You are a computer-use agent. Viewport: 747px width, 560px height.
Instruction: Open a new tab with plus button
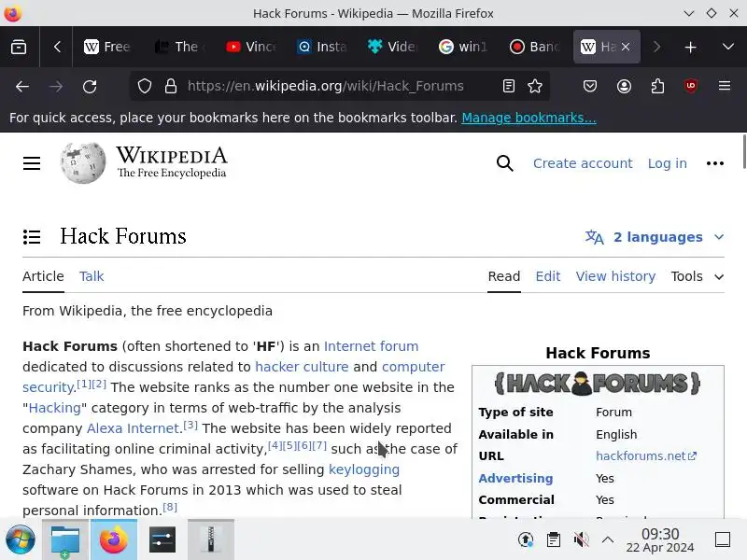[x=690, y=47]
